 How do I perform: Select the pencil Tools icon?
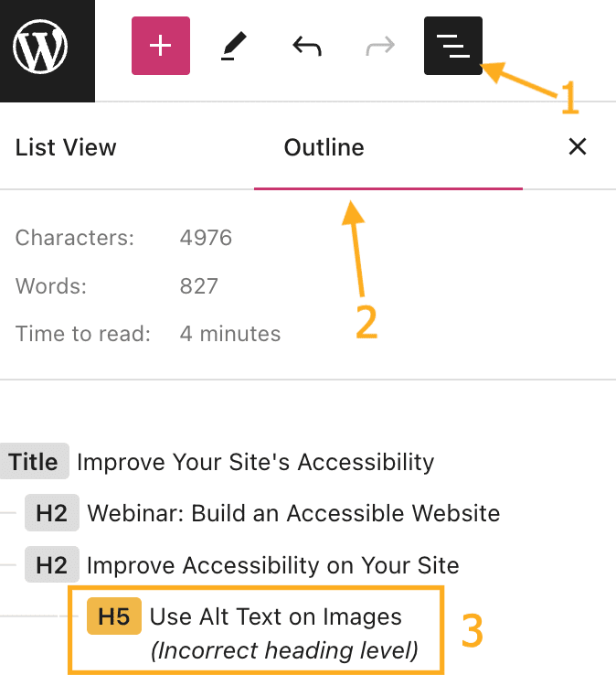234,46
